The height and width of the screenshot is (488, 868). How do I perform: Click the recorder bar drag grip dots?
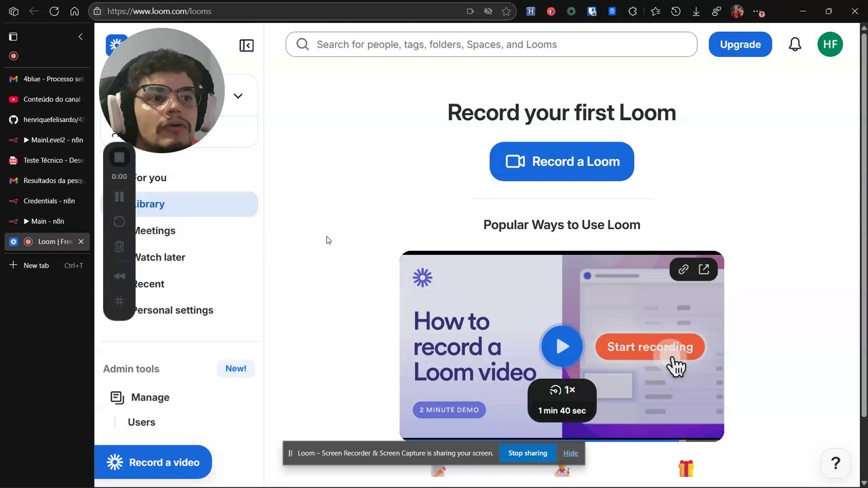pyautogui.click(x=119, y=301)
